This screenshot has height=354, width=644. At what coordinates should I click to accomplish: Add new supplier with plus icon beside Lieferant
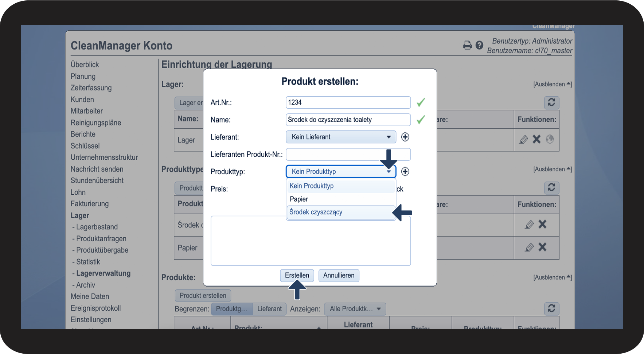point(405,137)
